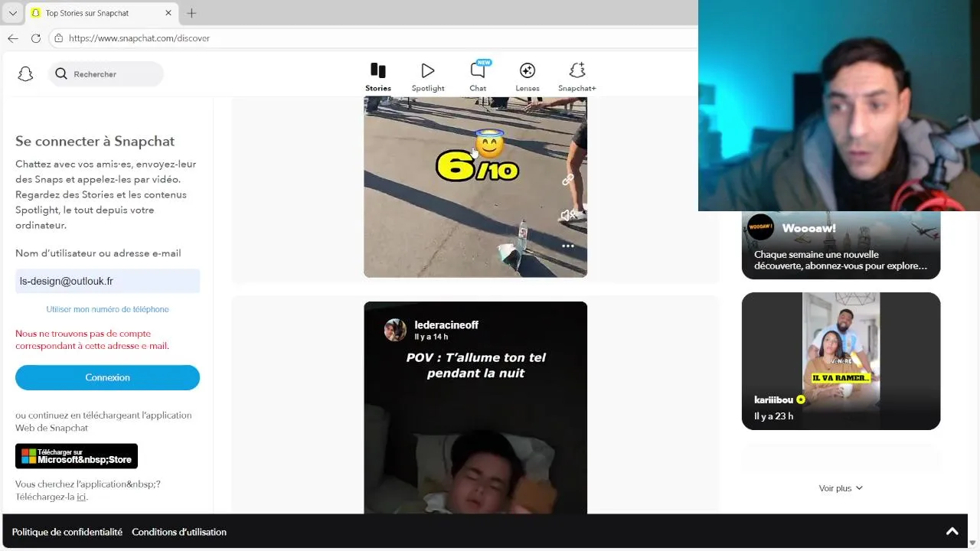The image size is (980, 551).
Task: Click site info icon in address bar
Action: click(59, 38)
